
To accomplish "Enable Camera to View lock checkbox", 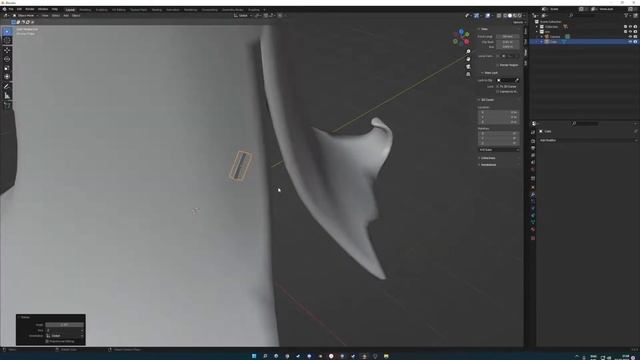I will tap(498, 91).
